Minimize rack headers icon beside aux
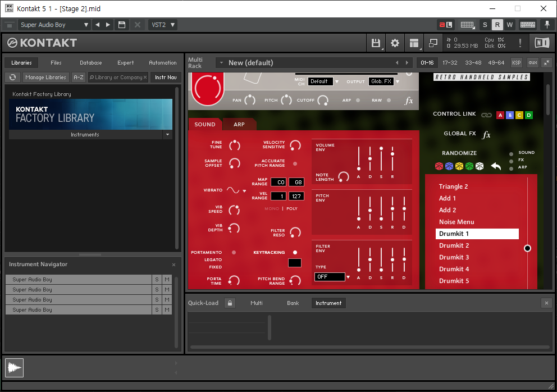The height and width of the screenshot is (392, 557). click(x=547, y=62)
